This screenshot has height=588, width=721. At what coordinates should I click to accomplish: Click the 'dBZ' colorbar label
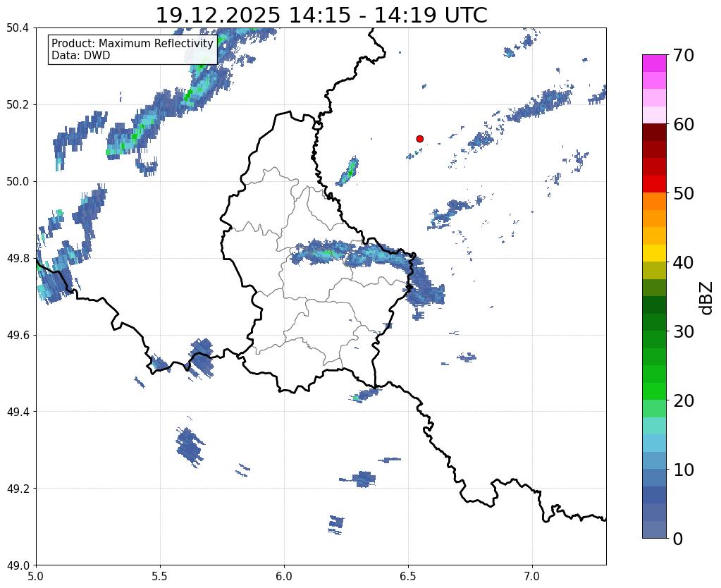(x=707, y=298)
